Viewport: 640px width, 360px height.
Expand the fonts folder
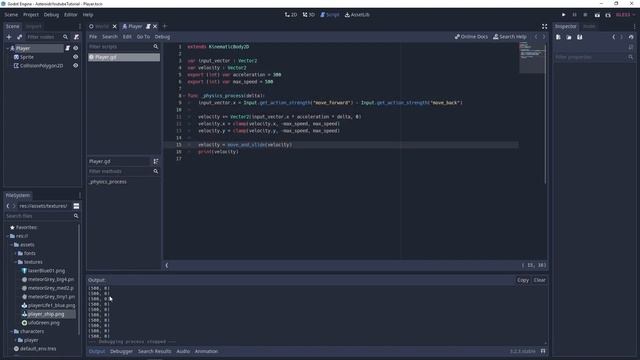(x=16, y=253)
